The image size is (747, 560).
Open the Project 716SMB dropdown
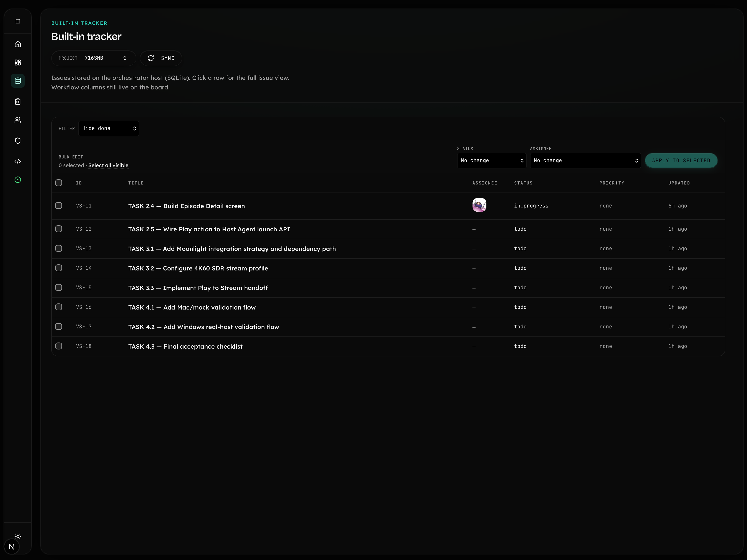click(x=94, y=58)
